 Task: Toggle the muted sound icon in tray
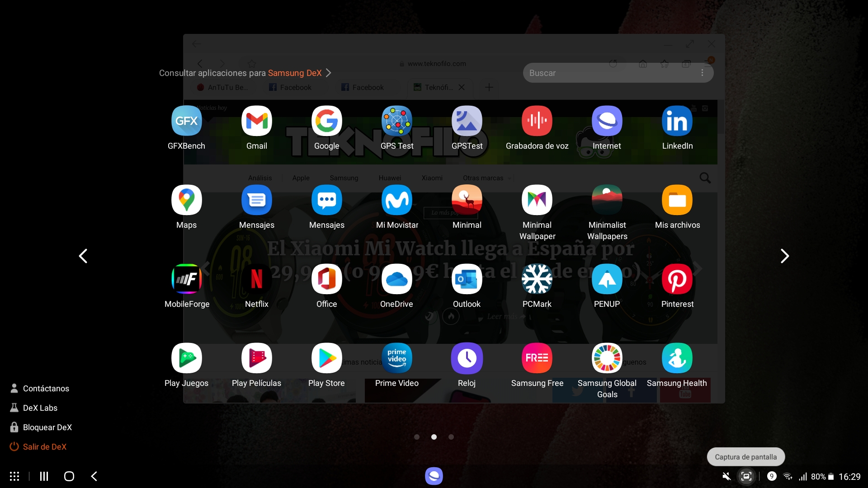[x=726, y=476]
